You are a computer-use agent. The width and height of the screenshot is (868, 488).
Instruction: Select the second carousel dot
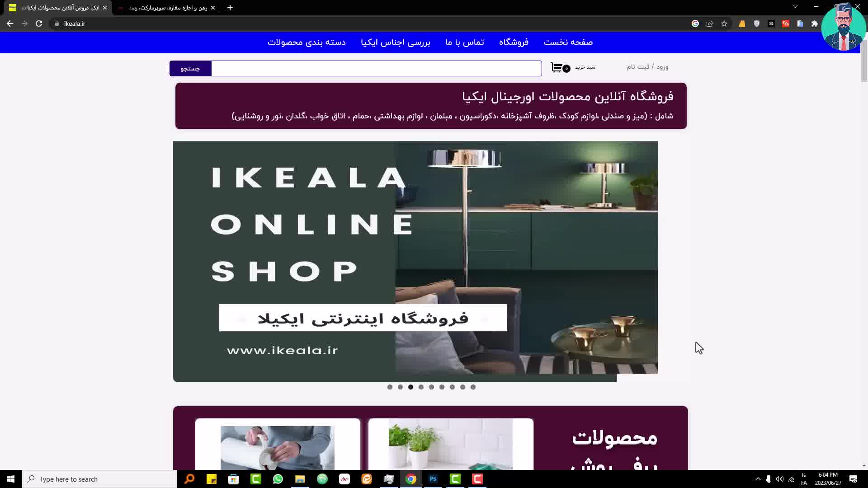tap(400, 387)
